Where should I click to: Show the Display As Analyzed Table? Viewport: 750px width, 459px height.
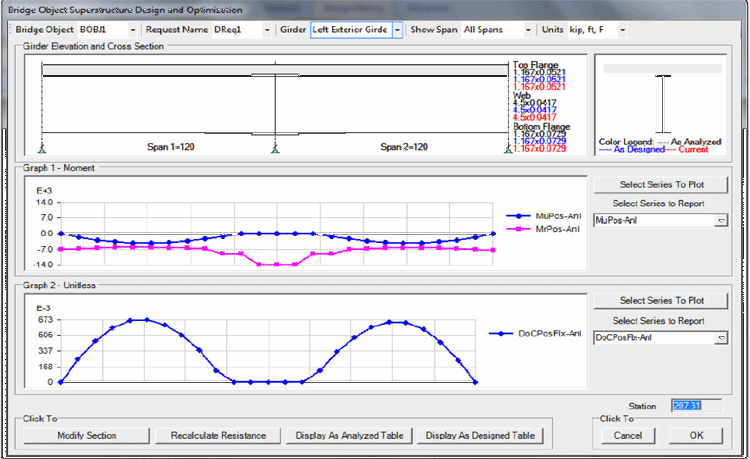[349, 436]
